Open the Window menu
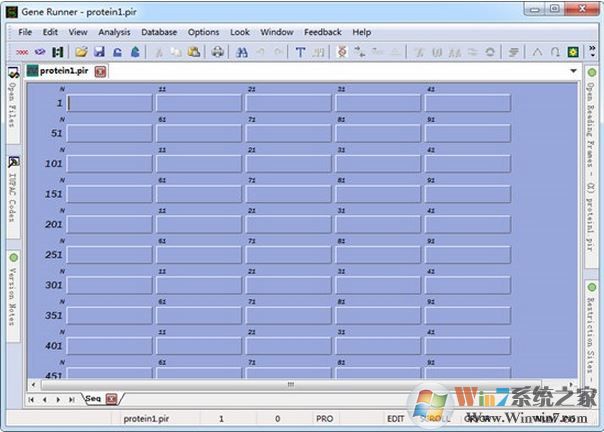 coord(277,32)
